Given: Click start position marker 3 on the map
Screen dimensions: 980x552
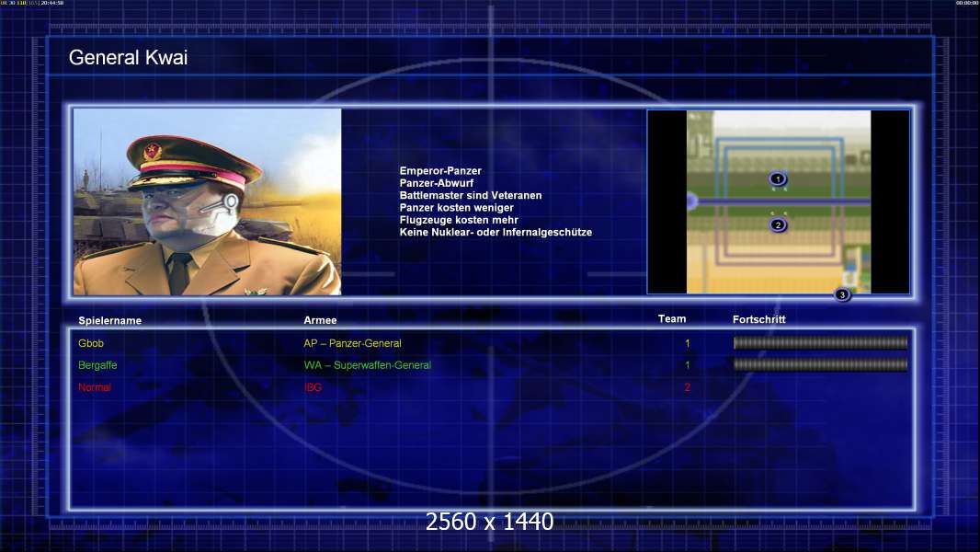Looking at the screenshot, I should (842, 295).
